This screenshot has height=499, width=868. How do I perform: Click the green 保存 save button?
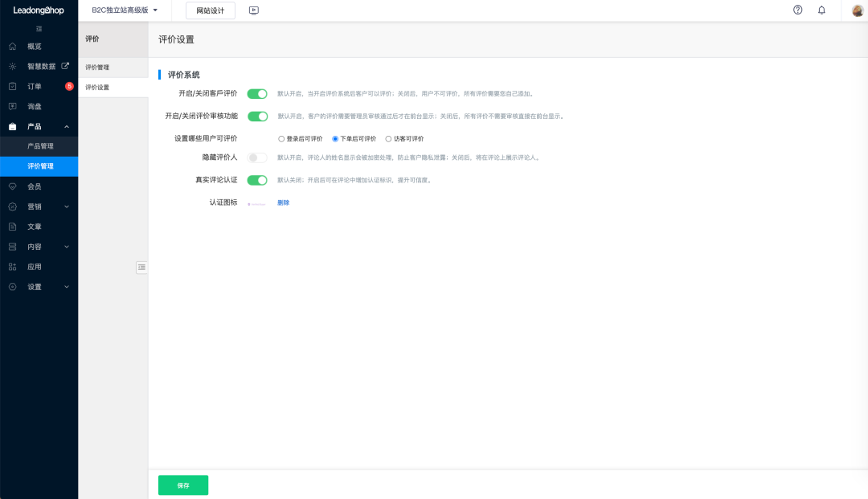(182, 485)
